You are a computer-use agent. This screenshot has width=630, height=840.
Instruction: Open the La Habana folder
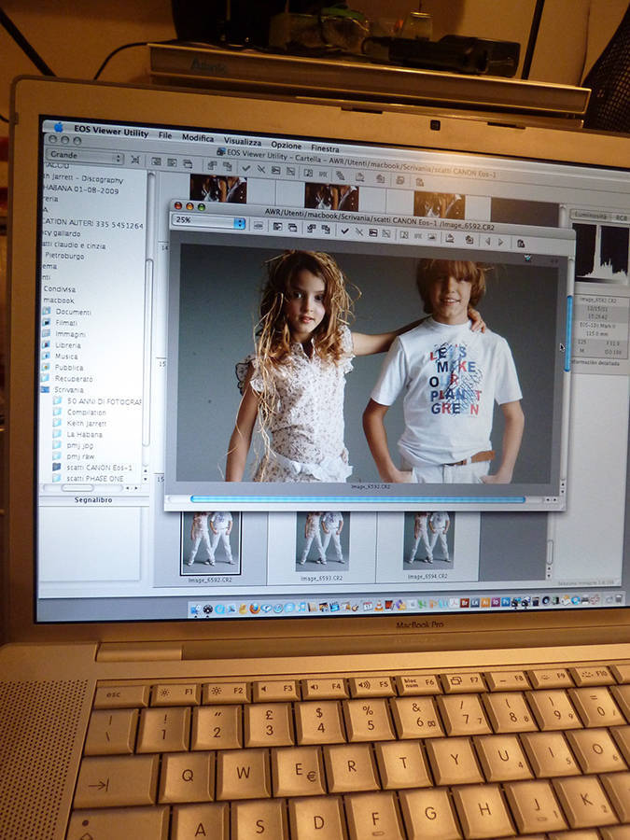pos(84,434)
